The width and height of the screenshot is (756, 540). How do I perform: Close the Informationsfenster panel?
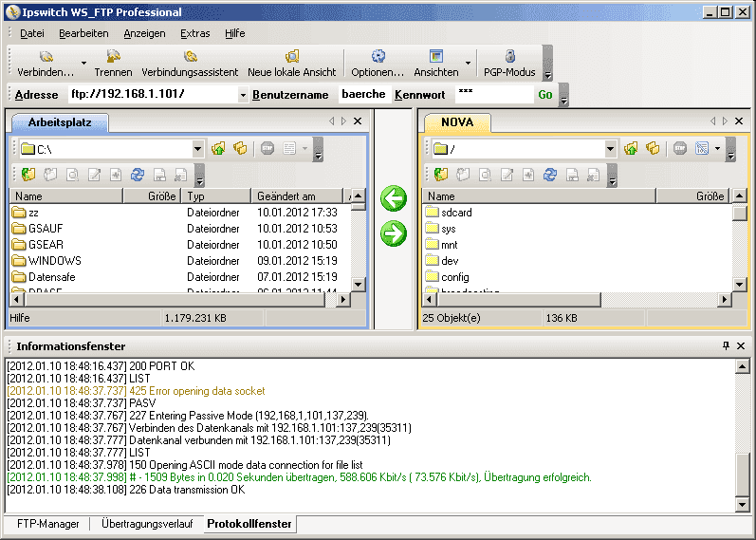click(x=741, y=345)
